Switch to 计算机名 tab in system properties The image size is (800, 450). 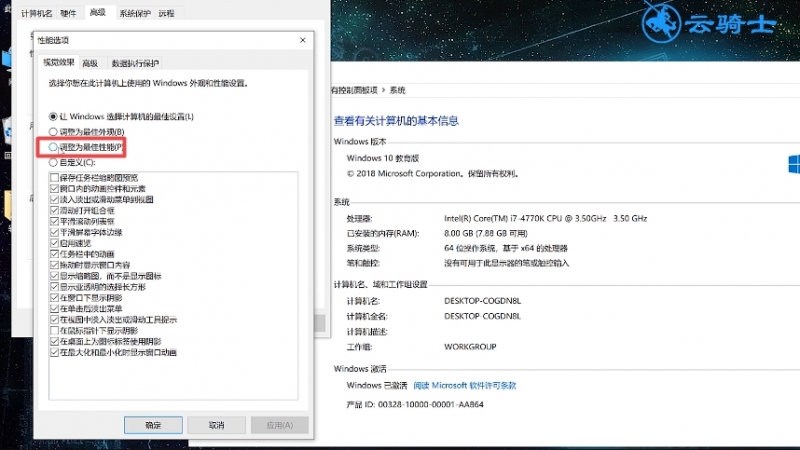coord(36,14)
